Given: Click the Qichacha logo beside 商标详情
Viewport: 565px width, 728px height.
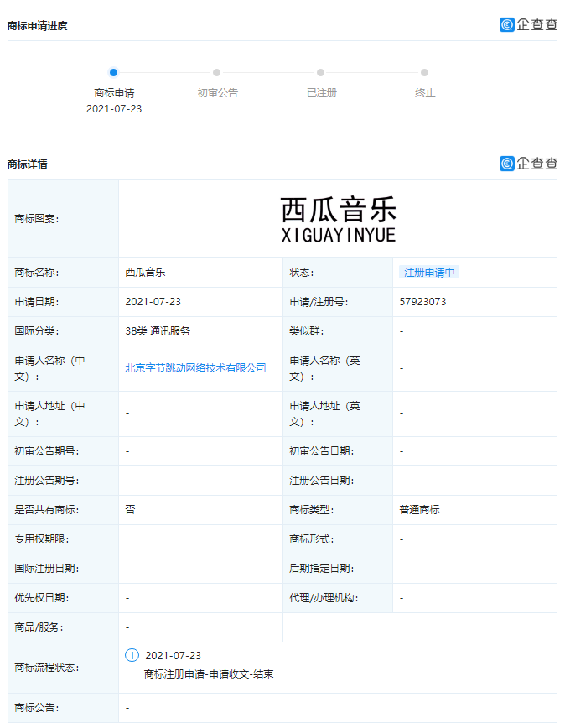Looking at the screenshot, I should 528,164.
